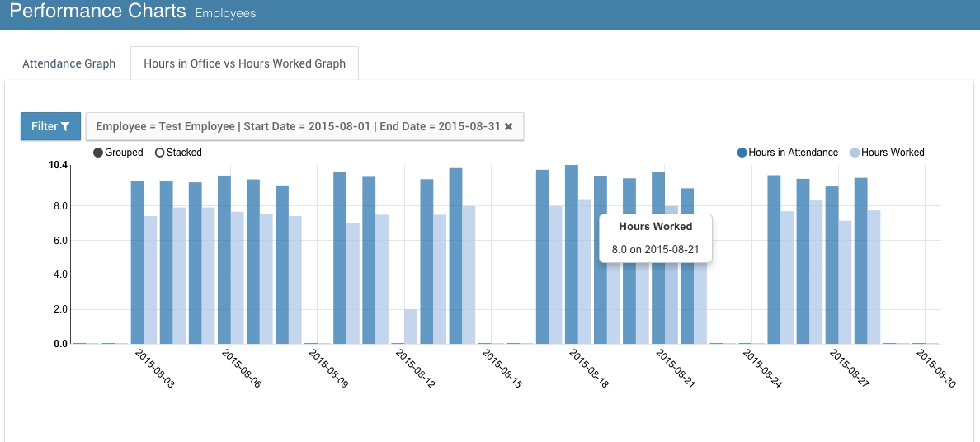Click the 2015-08-27 axis date label
This screenshot has width=980, height=442.
[849, 368]
